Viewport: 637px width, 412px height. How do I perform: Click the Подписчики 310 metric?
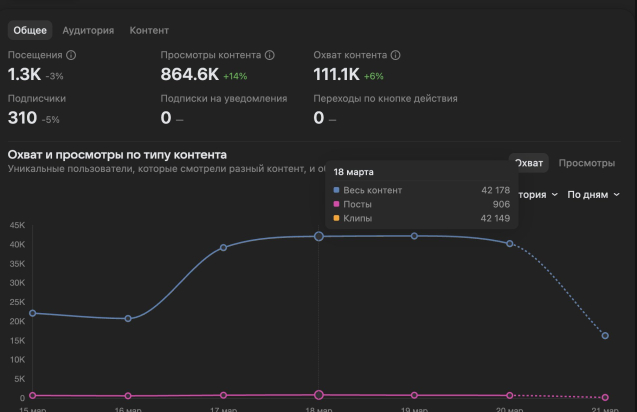pyautogui.click(x=23, y=118)
